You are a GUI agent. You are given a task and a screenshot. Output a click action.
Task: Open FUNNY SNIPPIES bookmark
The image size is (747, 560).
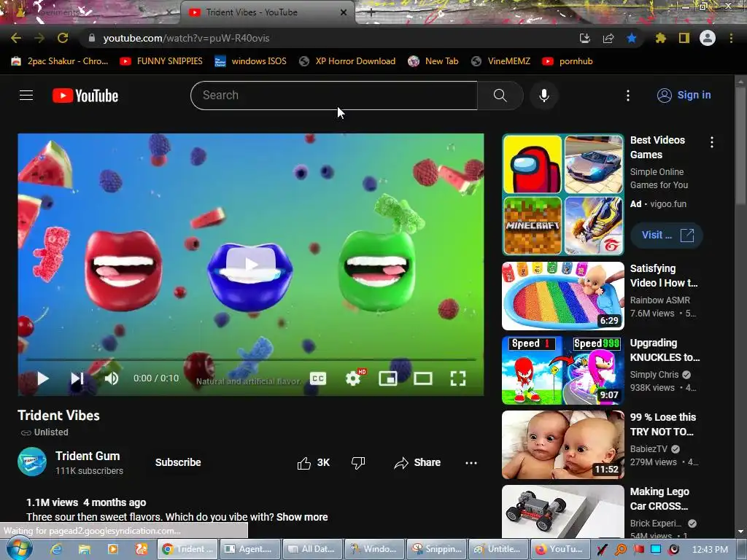[161, 61]
